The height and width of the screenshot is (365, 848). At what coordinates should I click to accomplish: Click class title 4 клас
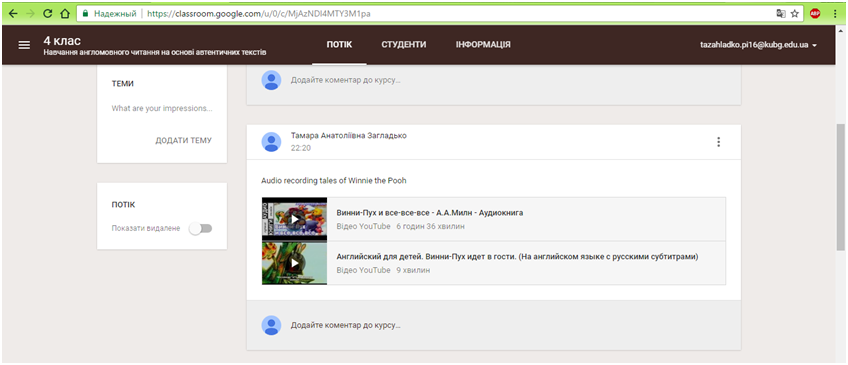pos(62,41)
